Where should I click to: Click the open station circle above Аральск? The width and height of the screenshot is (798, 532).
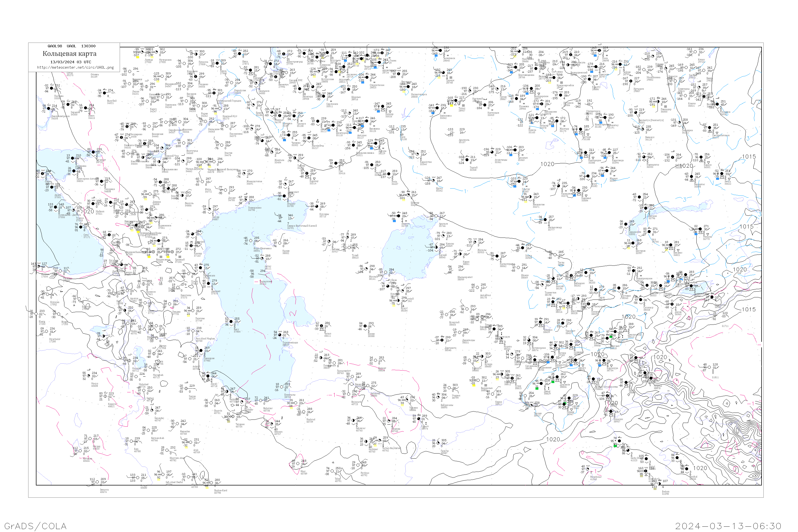(x=436, y=216)
